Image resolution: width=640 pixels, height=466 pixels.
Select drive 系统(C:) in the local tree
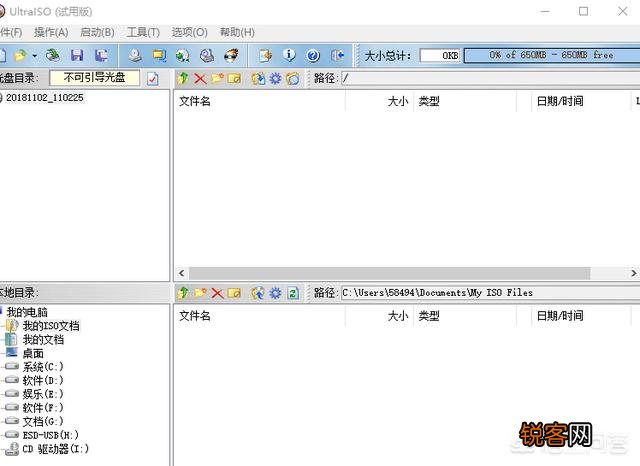coord(43,366)
